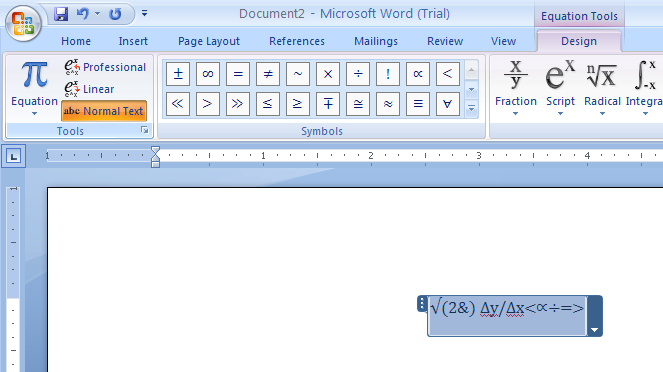The height and width of the screenshot is (372, 663).
Task: Open the Script structures menu
Action: [560, 88]
